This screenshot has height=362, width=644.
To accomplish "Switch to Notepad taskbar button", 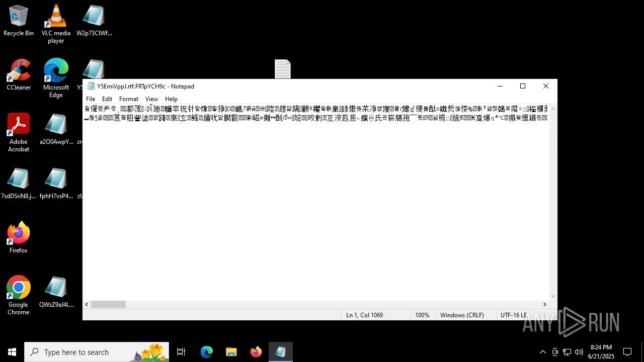I will [x=280, y=352].
